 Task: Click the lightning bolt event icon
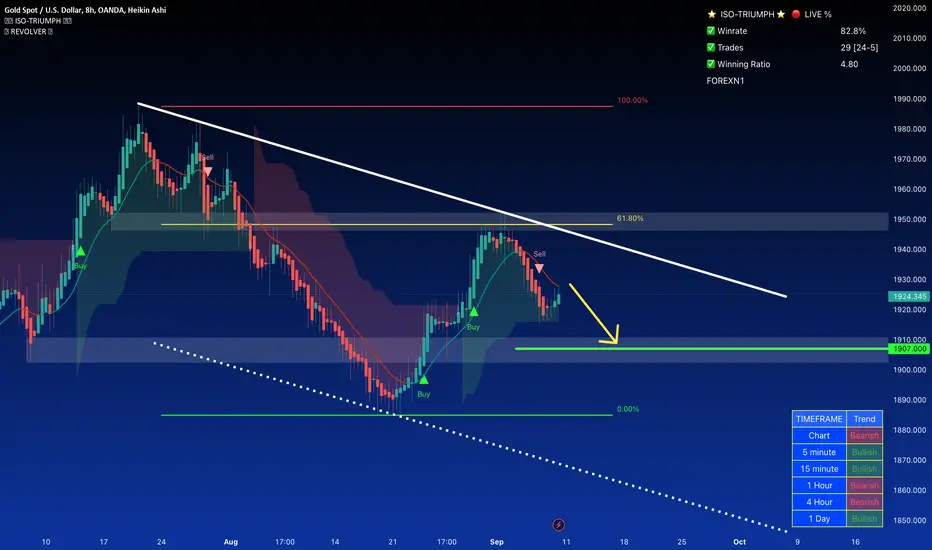[558, 524]
